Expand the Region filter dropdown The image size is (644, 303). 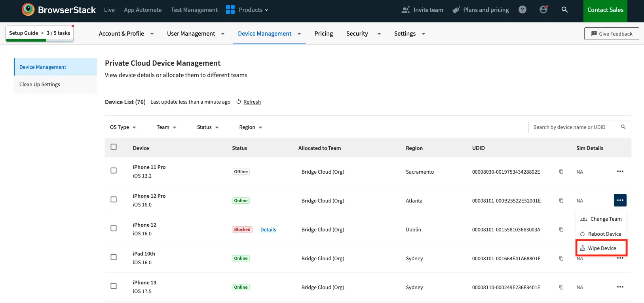[251, 127]
